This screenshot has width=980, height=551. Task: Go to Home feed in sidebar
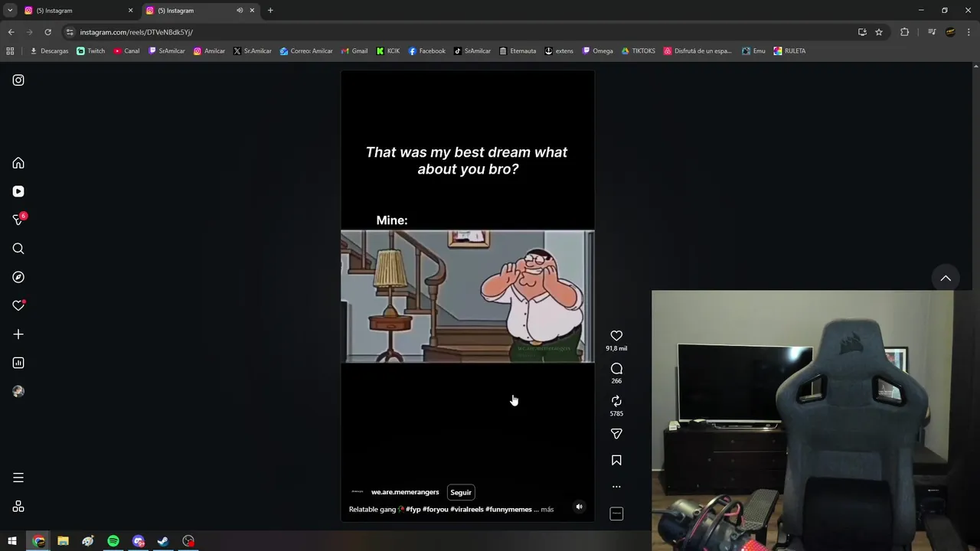coord(18,163)
